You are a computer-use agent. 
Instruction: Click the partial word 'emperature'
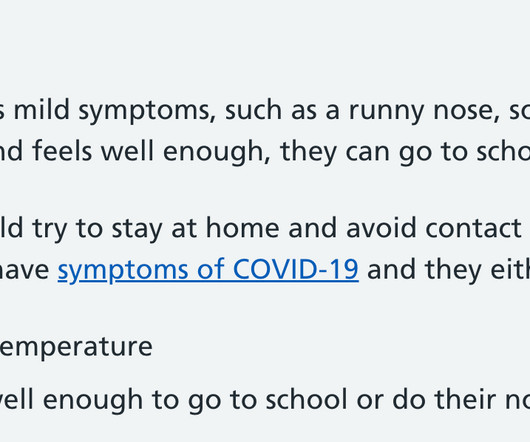(x=76, y=348)
